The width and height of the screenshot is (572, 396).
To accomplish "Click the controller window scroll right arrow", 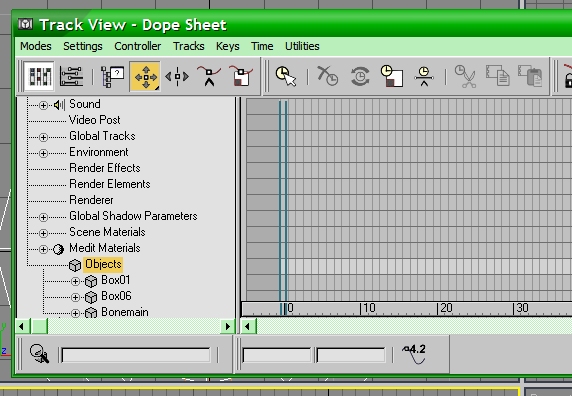I will (x=228, y=326).
